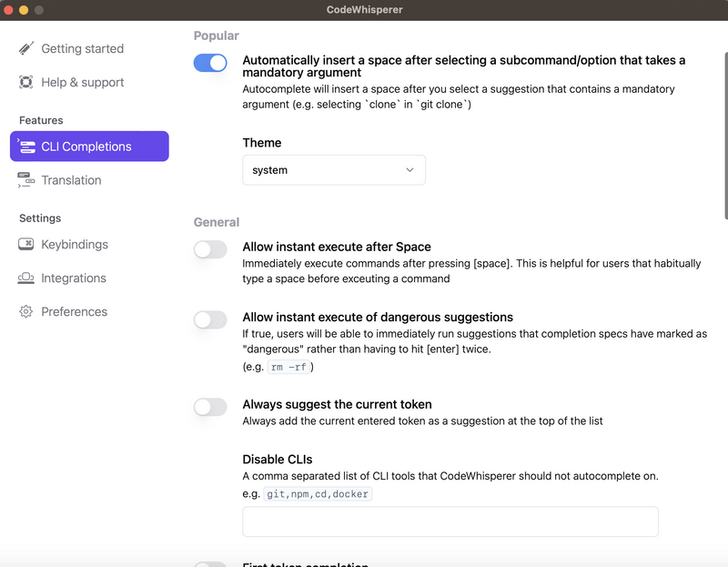Click the Allow instant execute after Space title
The height and width of the screenshot is (567, 728).
[337, 247]
